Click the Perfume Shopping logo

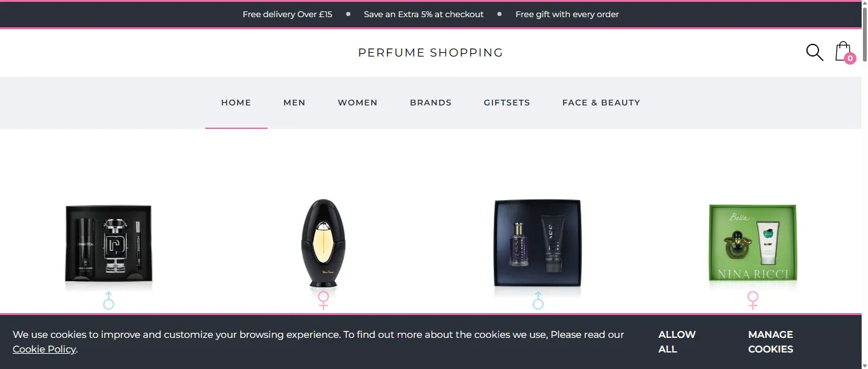[430, 53]
